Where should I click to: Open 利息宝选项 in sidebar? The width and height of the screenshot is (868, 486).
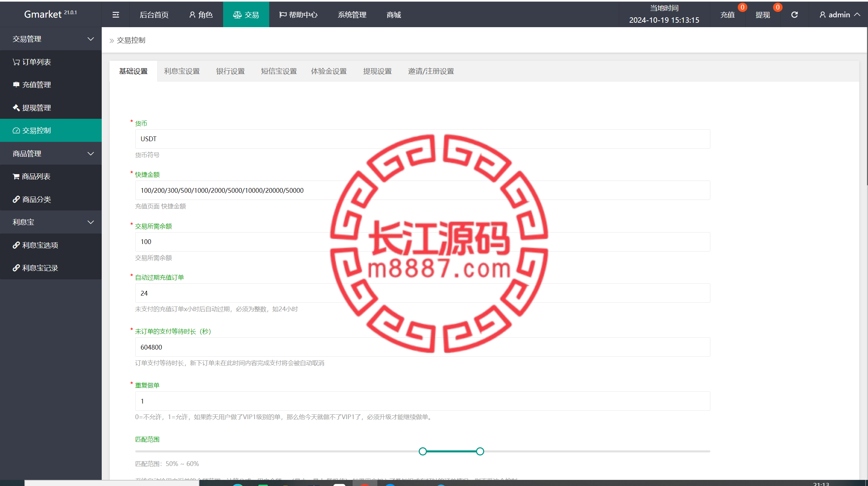(51, 245)
